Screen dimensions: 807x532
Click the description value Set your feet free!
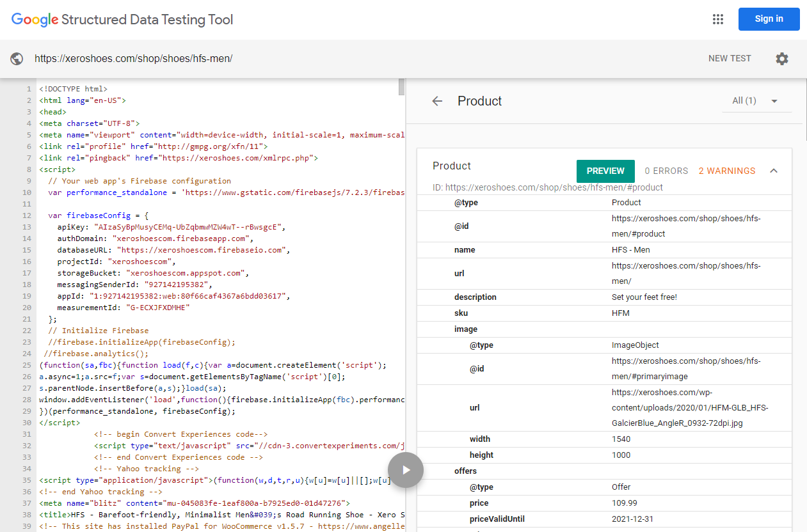(644, 297)
